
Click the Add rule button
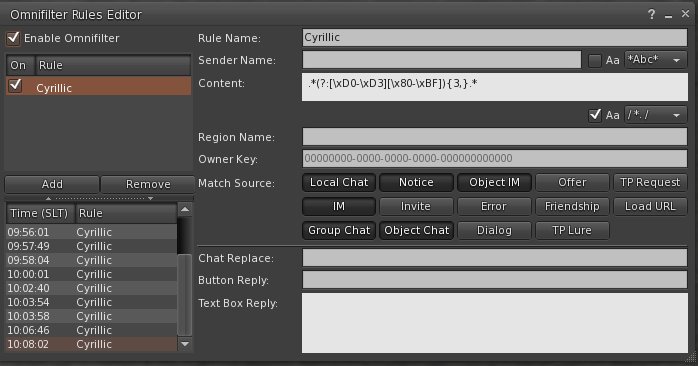click(52, 184)
